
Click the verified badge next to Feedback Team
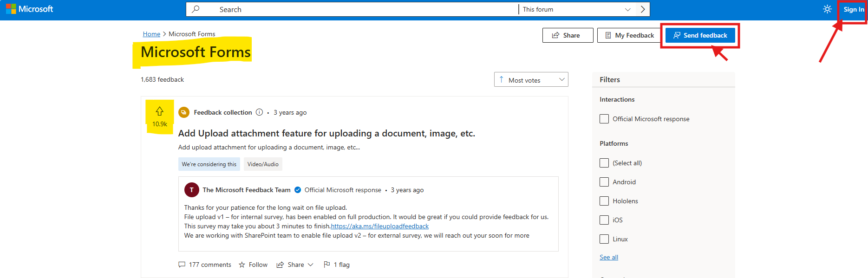coord(298,190)
